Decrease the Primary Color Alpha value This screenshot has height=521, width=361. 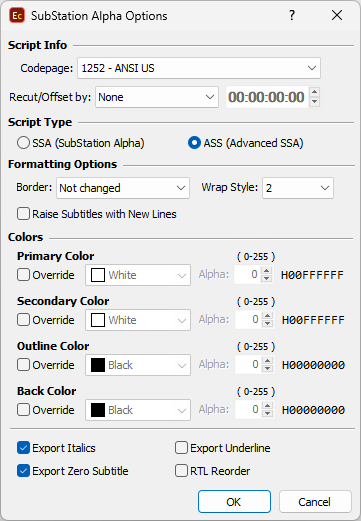[x=267, y=279]
